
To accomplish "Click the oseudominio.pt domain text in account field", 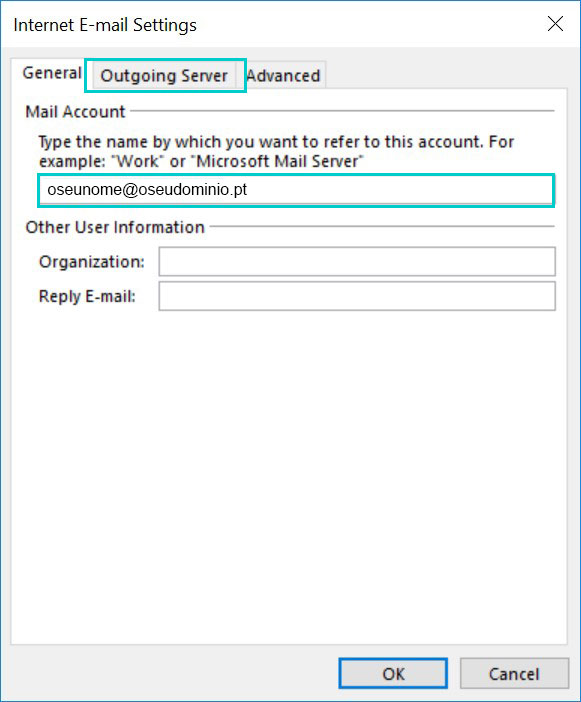I will point(193,190).
